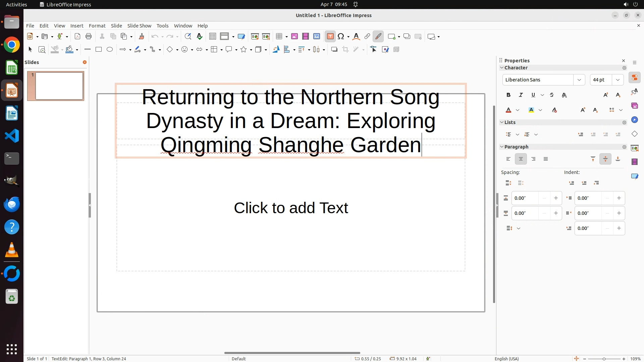The width and height of the screenshot is (644, 362).
Task: Click the Insert Special Character omega icon
Action: [x=341, y=37]
